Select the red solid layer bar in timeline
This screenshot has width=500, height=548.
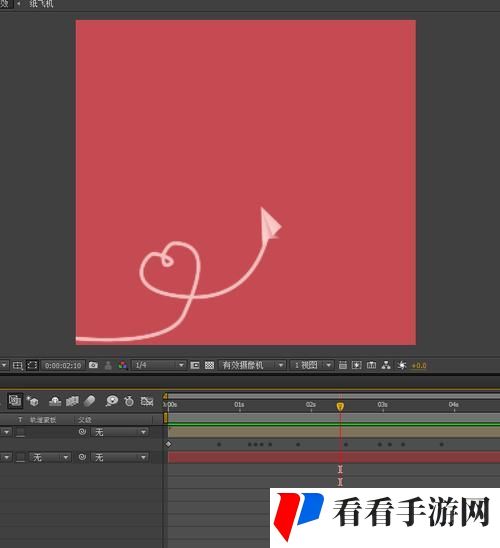pyautogui.click(x=334, y=457)
